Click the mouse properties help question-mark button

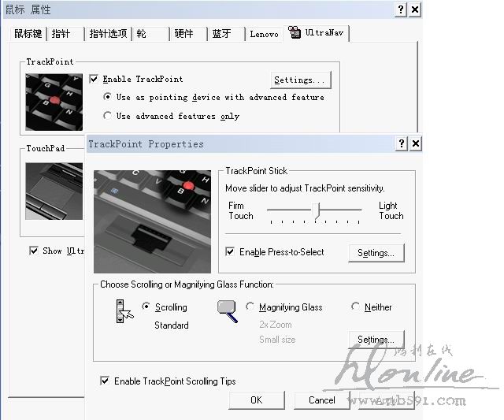[401, 9]
